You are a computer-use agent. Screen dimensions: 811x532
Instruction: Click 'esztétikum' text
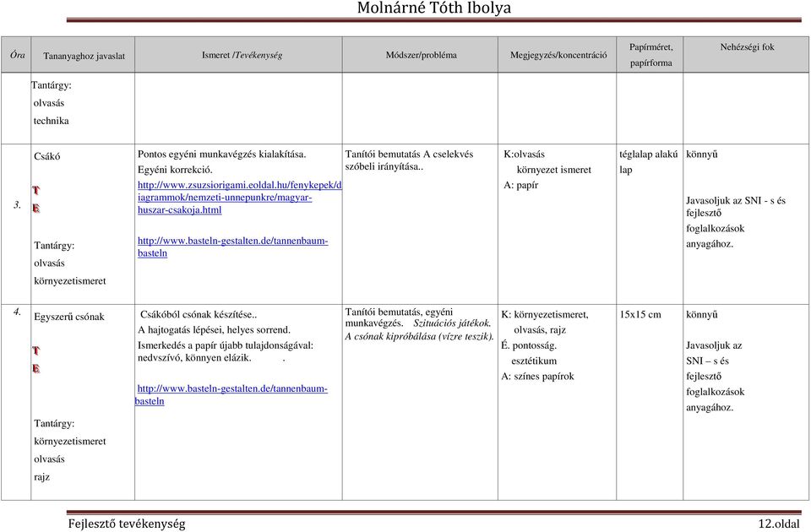534,361
